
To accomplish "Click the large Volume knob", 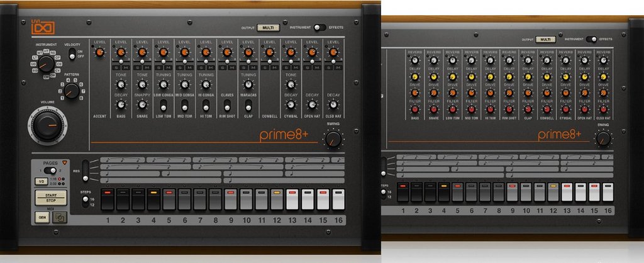I will 47,125.
